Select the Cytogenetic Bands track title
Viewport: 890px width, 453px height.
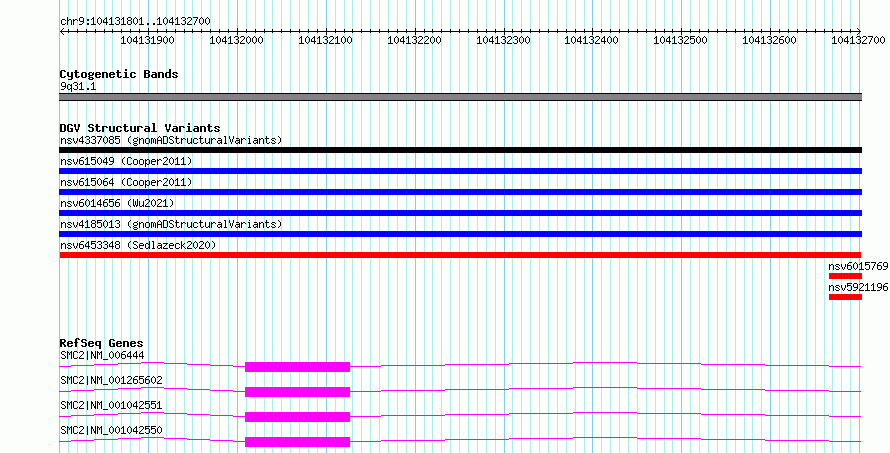pyautogui.click(x=119, y=74)
